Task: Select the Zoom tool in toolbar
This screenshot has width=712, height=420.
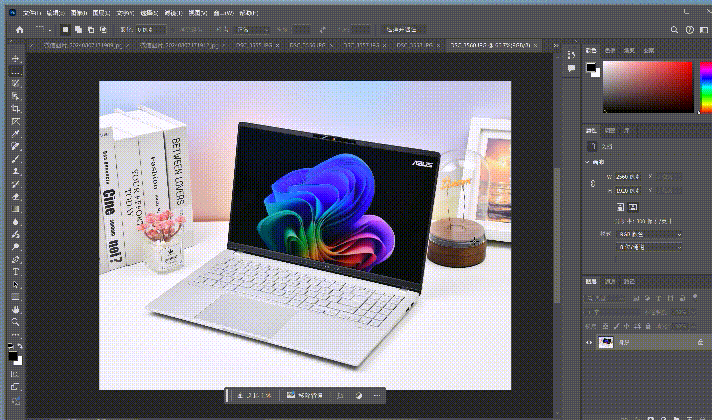Action: click(15, 322)
